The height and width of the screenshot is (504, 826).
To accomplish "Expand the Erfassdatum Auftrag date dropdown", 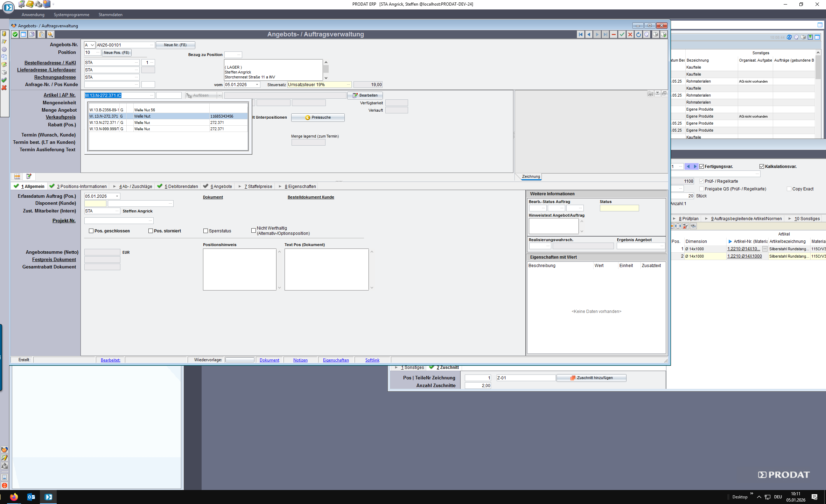I will 117,196.
